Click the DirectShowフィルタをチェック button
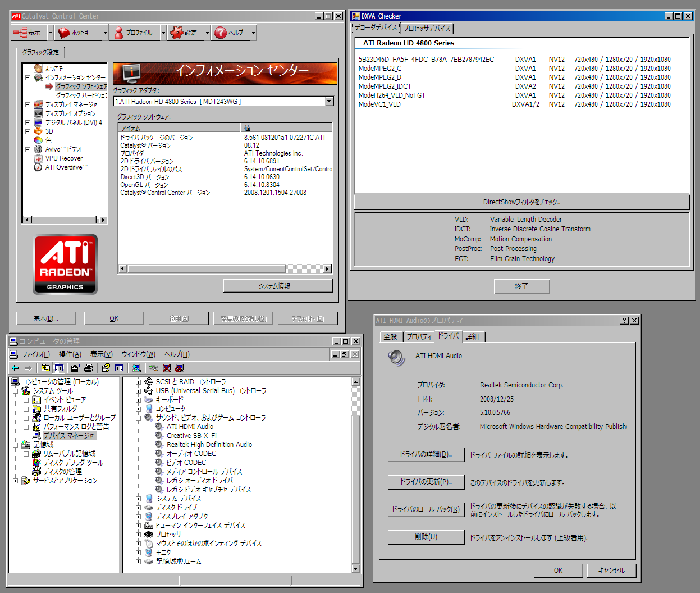Viewport: 700px width, 593px height. click(x=522, y=202)
